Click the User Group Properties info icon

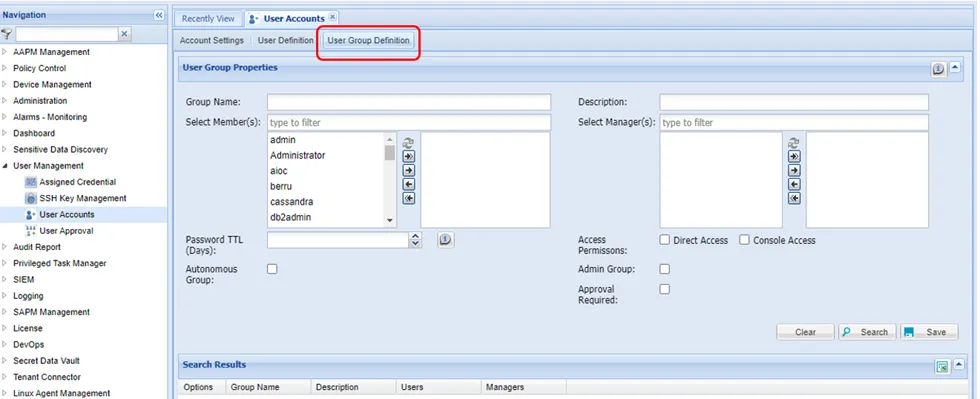(938, 69)
